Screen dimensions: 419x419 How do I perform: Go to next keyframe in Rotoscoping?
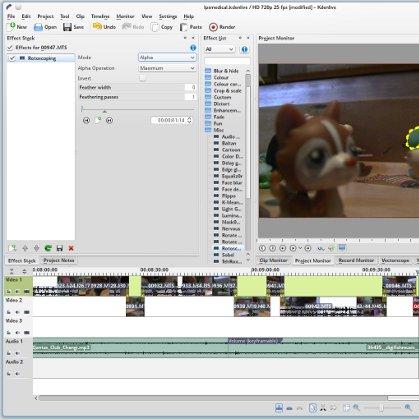click(x=109, y=120)
